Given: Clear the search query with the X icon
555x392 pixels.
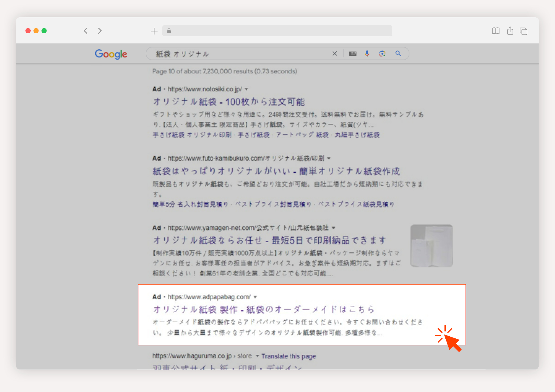Looking at the screenshot, I should coord(335,54).
